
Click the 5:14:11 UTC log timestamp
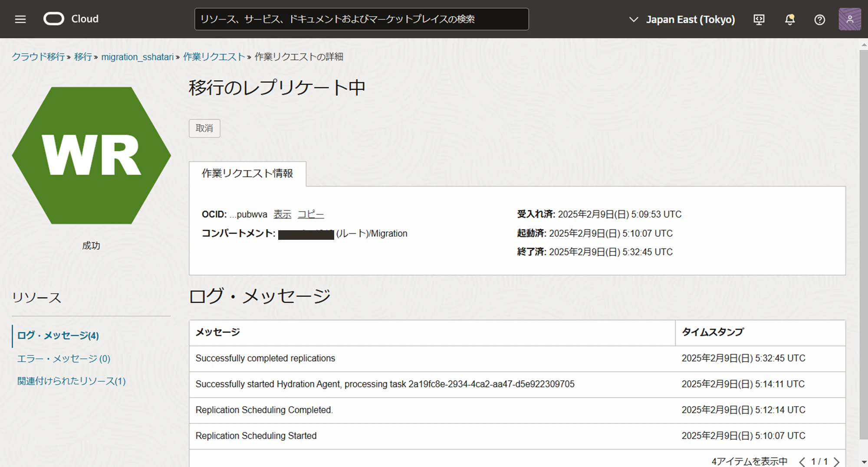[743, 384]
